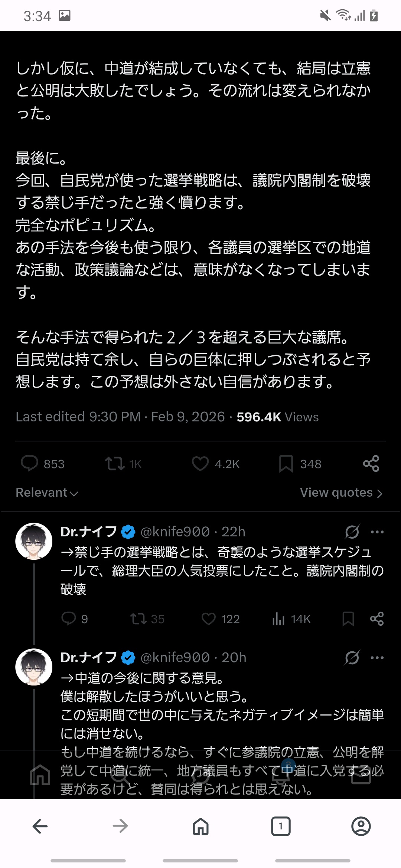Open View quotes link
401x868 pixels.
pyautogui.click(x=341, y=493)
